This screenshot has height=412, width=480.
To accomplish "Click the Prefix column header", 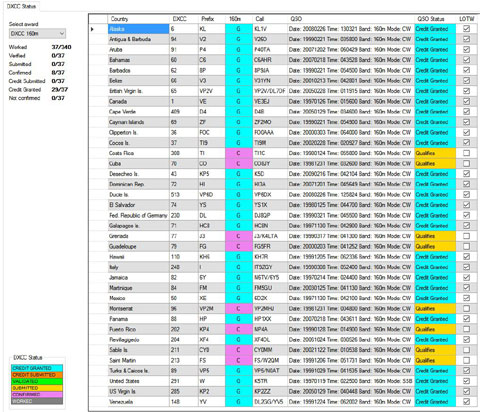I will pyautogui.click(x=212, y=19).
